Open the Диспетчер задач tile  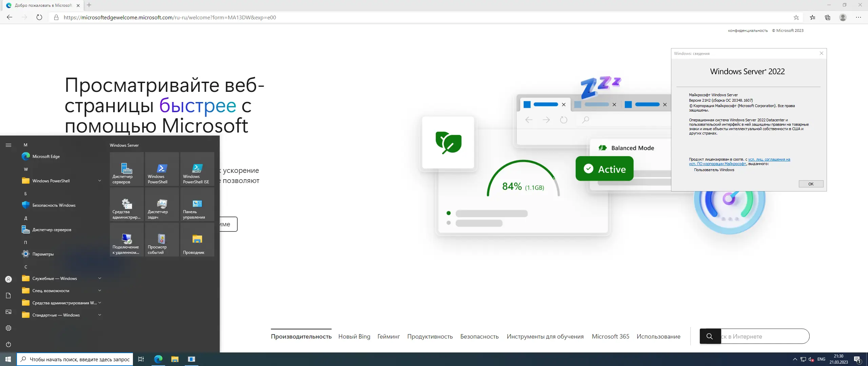(162, 204)
